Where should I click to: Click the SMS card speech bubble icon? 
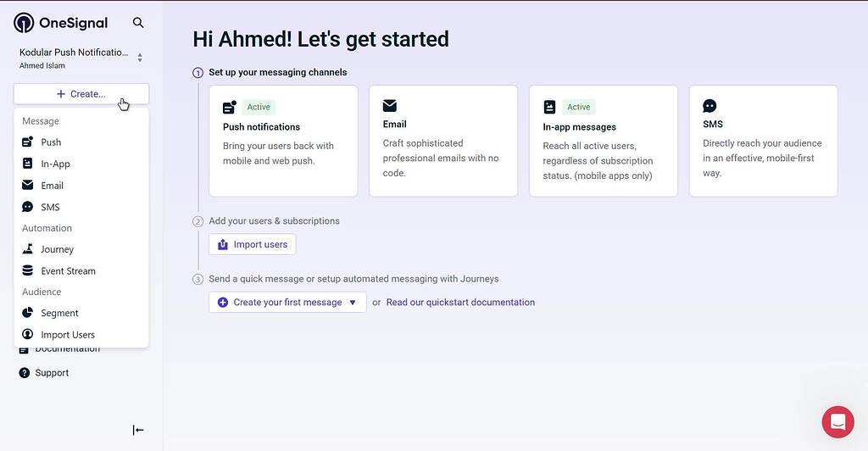(709, 106)
